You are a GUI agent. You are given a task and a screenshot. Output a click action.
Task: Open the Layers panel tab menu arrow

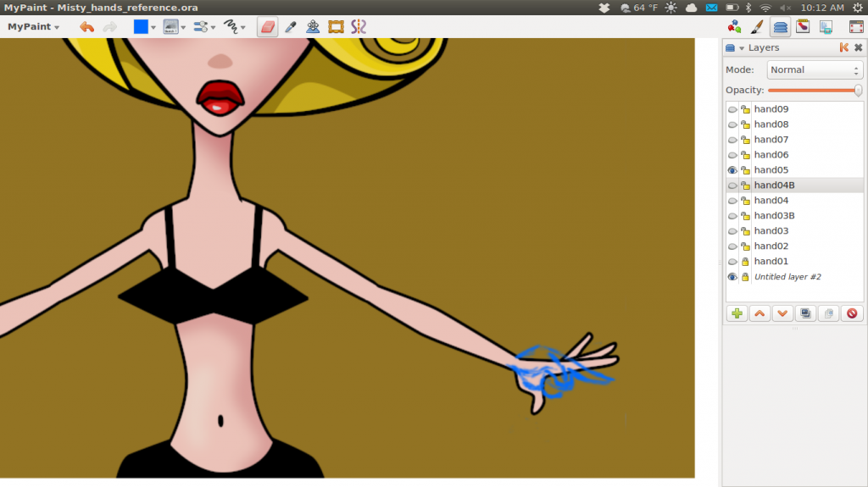tap(741, 48)
